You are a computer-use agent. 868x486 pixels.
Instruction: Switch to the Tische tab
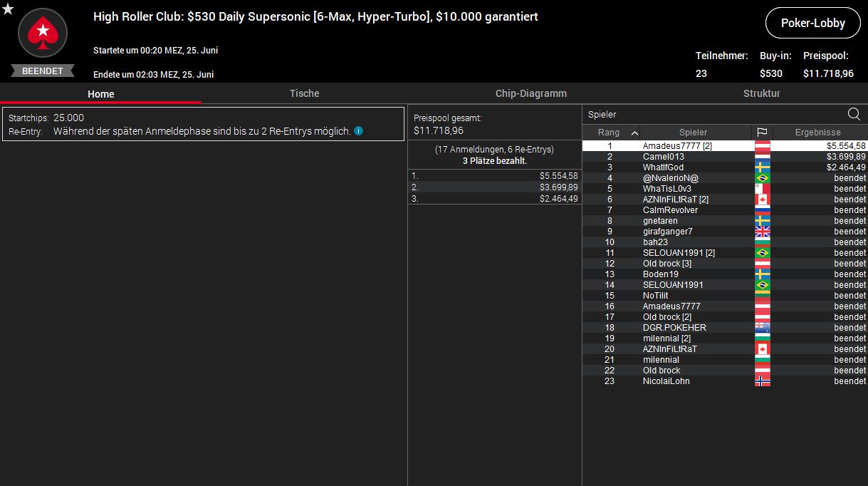(304, 93)
